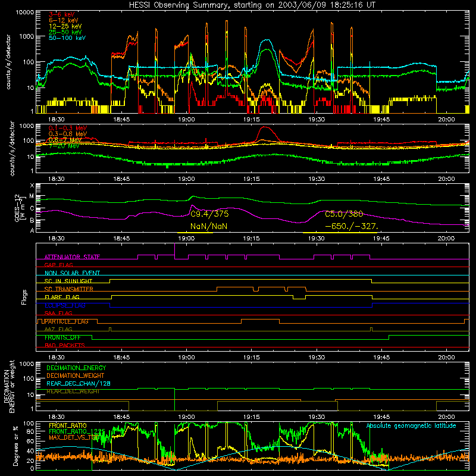Click the SAA_FLAG label
476x476 pixels.
58,313
